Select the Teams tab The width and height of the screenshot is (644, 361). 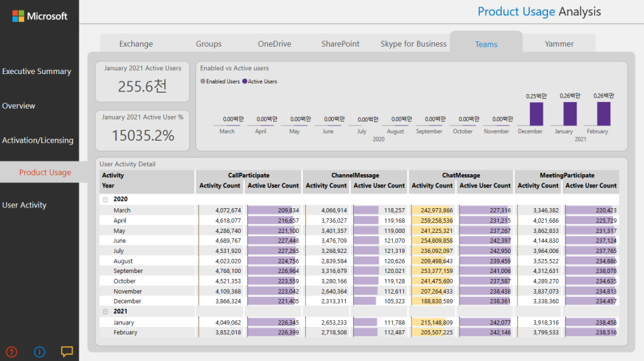(486, 44)
